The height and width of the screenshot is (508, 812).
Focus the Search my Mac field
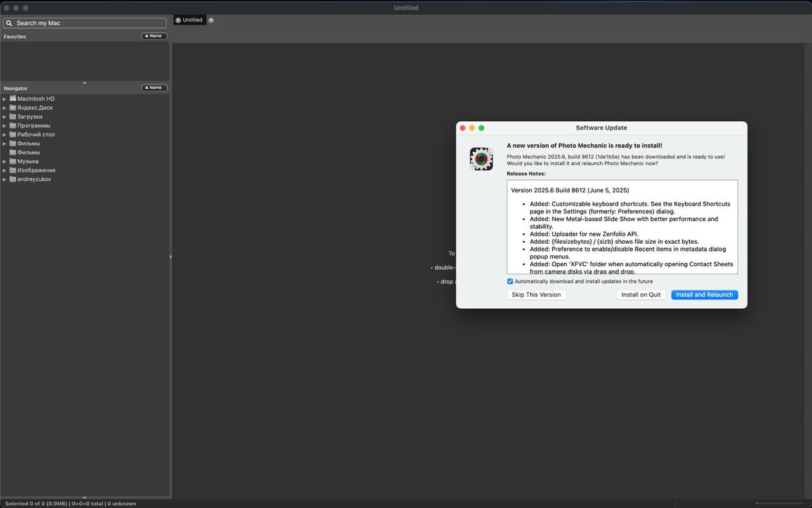[85, 23]
